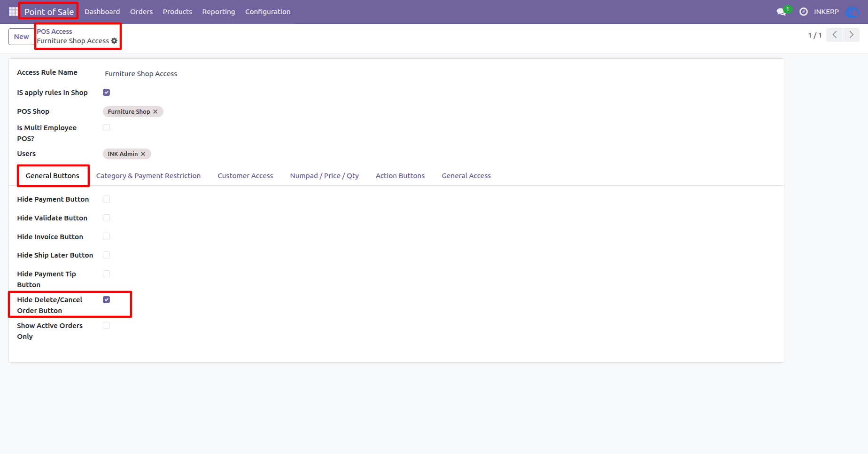Open the Dashboard menu
Image resolution: width=868 pixels, height=454 pixels.
[102, 12]
